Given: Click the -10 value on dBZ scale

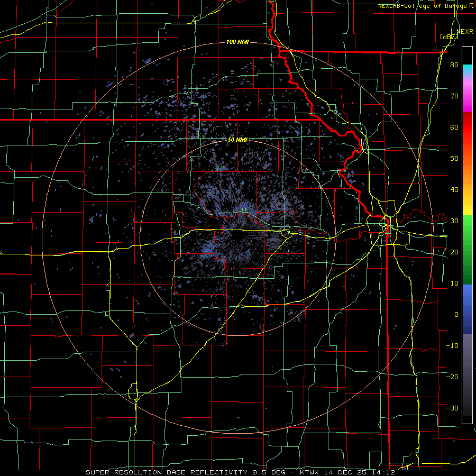Looking at the screenshot, I should click(452, 345).
